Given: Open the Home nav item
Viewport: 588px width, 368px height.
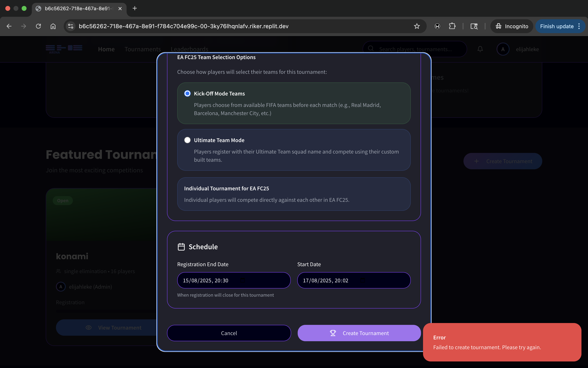Looking at the screenshot, I should click(x=106, y=49).
